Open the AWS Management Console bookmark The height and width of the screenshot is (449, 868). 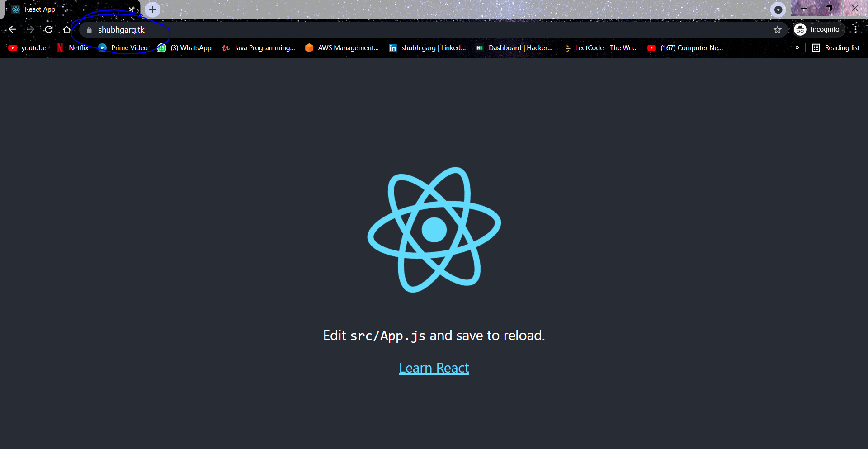(x=342, y=48)
